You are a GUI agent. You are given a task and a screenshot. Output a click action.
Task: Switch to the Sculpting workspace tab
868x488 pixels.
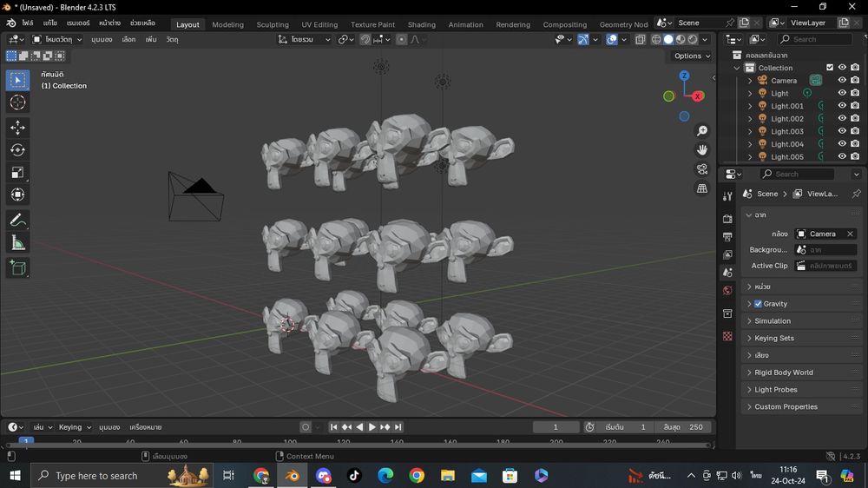[x=273, y=24]
